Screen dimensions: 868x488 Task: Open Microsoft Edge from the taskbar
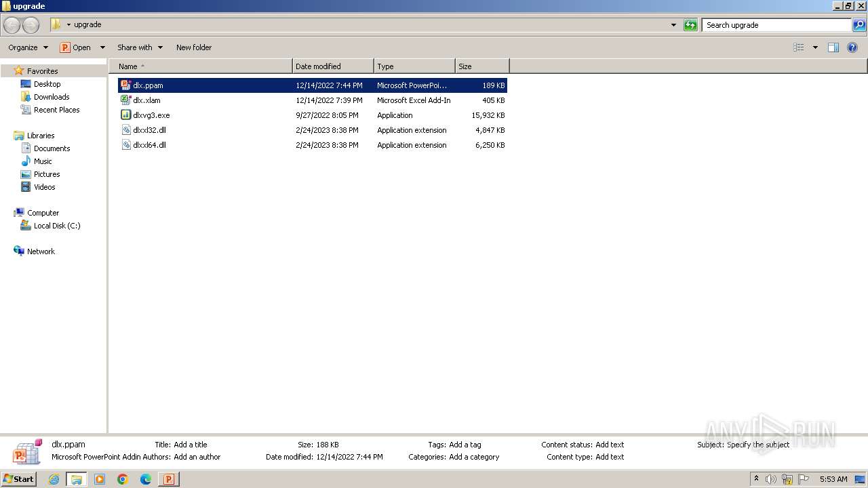coord(146,479)
